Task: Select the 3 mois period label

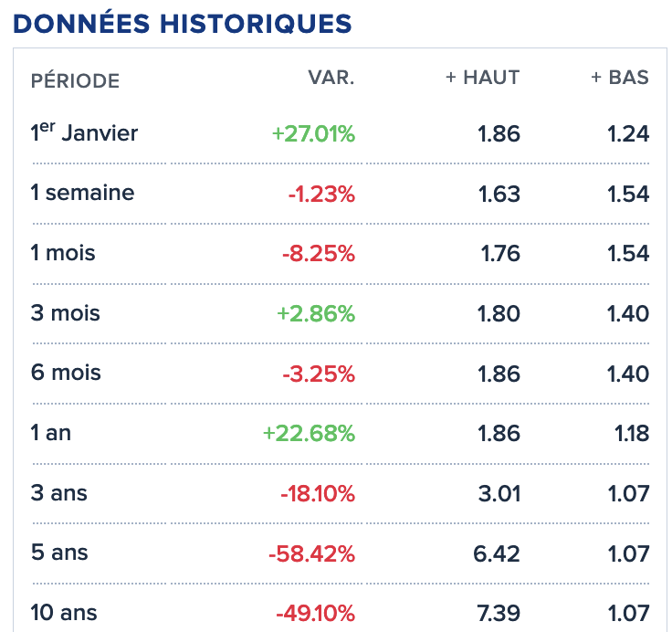Action: click(65, 312)
